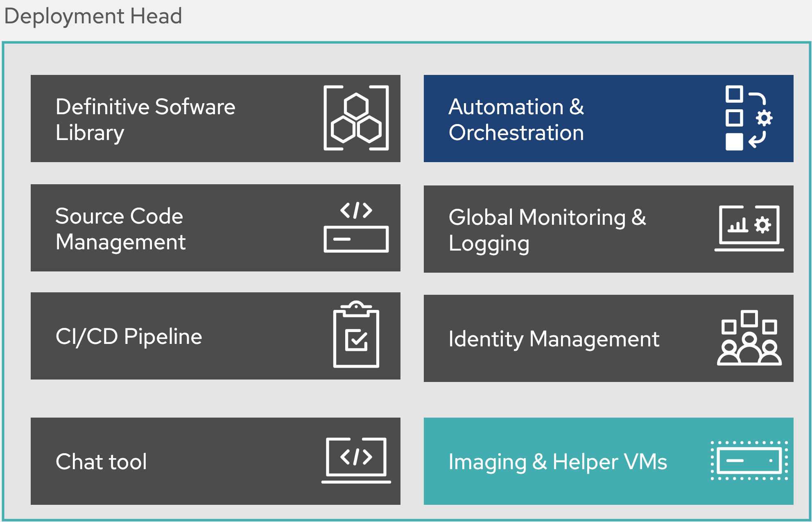812x522 pixels.
Task: Open the Chat tool label
Action: [x=101, y=462]
